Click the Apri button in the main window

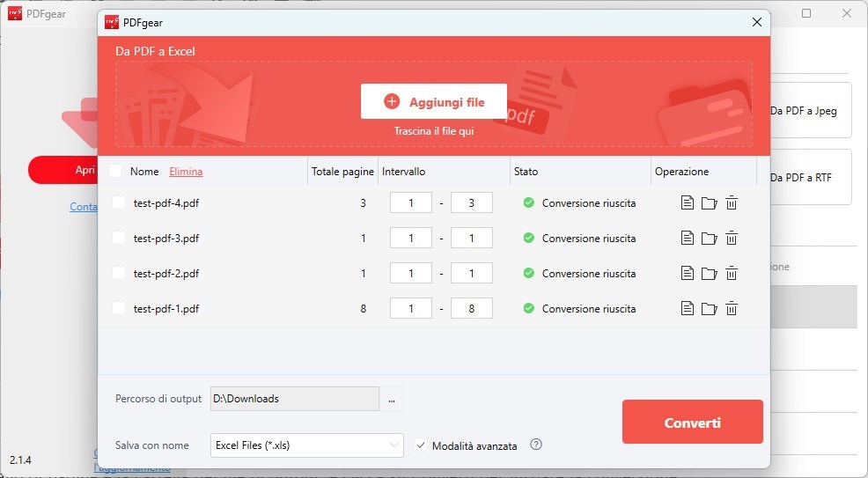point(63,170)
